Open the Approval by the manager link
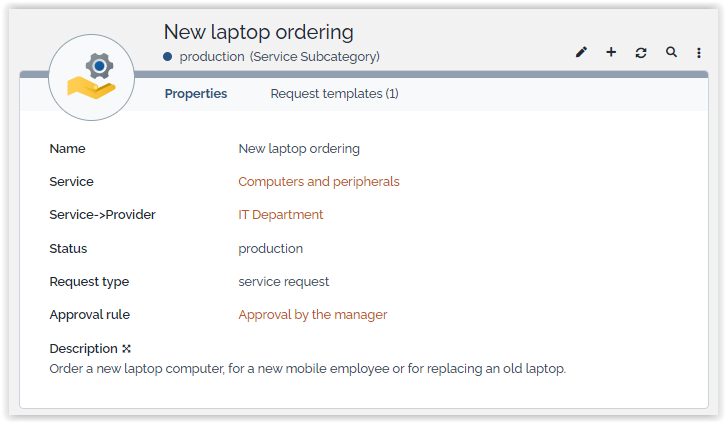 (312, 315)
